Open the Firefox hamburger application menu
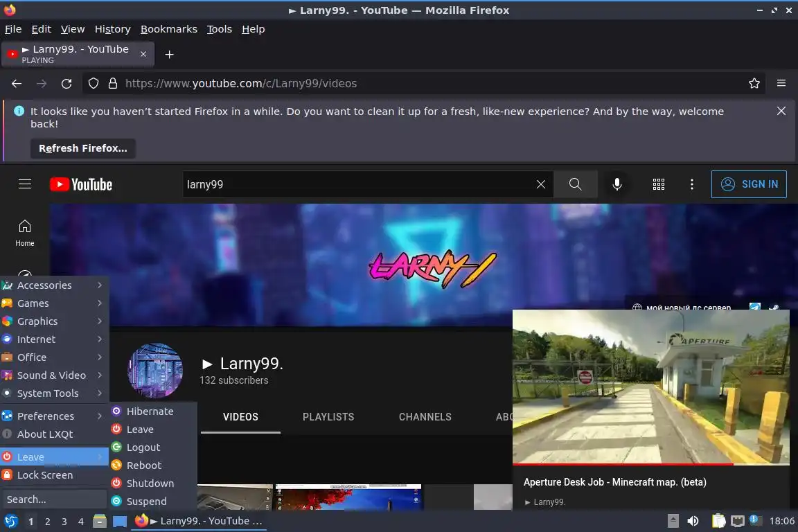 pyautogui.click(x=781, y=84)
